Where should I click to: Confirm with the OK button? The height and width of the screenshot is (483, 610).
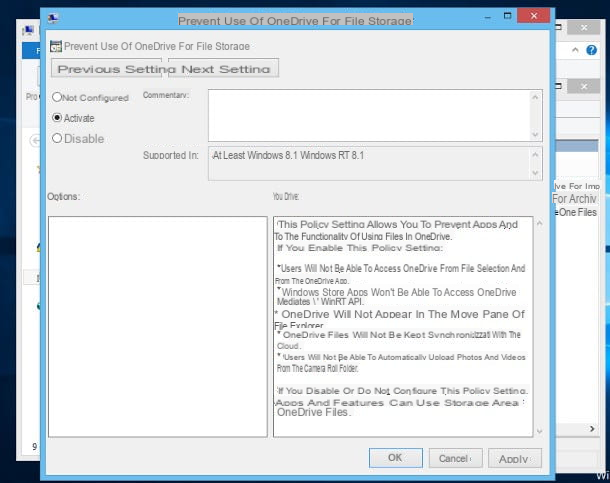point(396,458)
